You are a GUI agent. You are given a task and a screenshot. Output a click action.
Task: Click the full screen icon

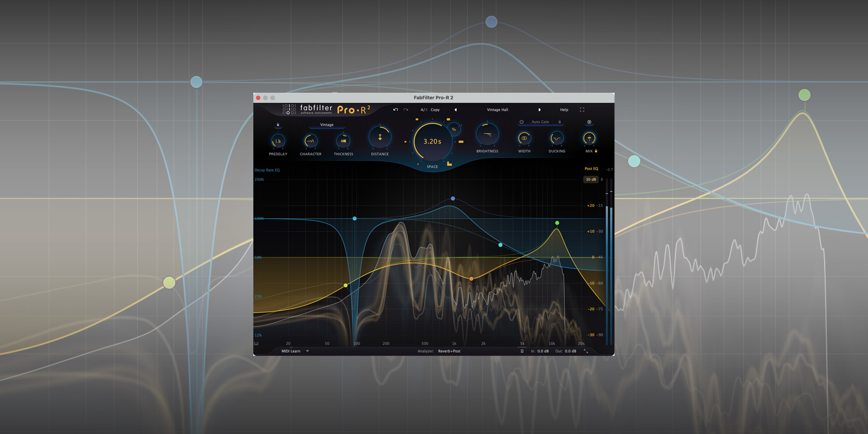[582, 110]
